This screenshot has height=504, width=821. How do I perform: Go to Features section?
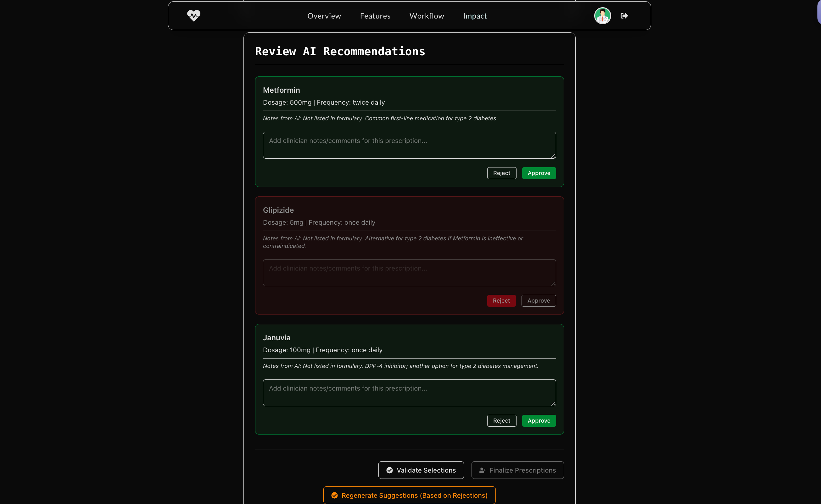pyautogui.click(x=375, y=16)
